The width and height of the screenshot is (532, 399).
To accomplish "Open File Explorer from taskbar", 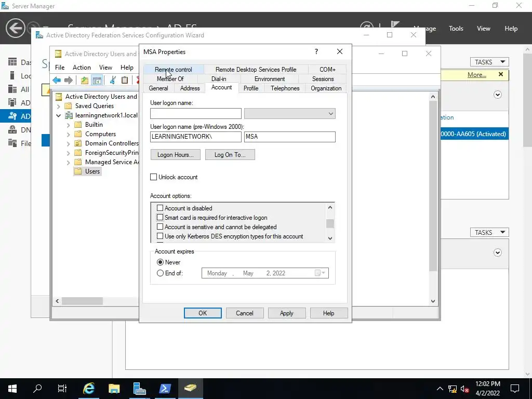I will pos(114,389).
